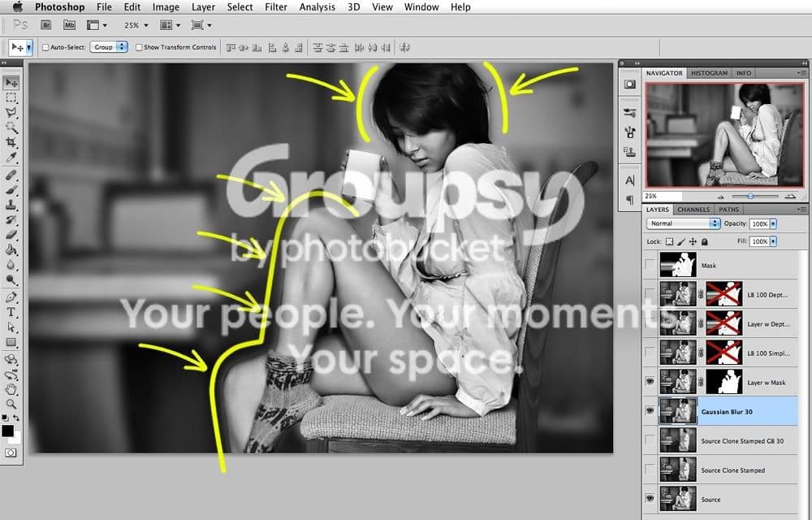Screen dimensions: 812x520
Task: Select the Polygonal Lasso tool
Action: pos(11,112)
